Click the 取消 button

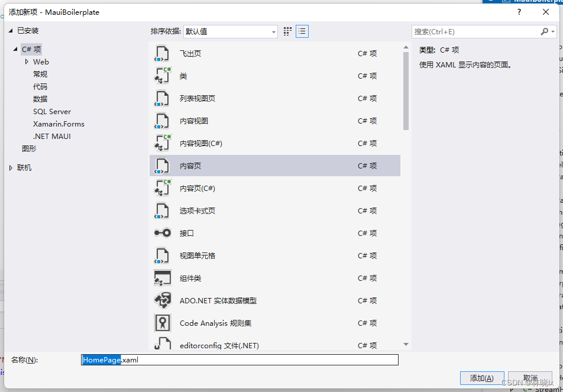click(x=530, y=378)
